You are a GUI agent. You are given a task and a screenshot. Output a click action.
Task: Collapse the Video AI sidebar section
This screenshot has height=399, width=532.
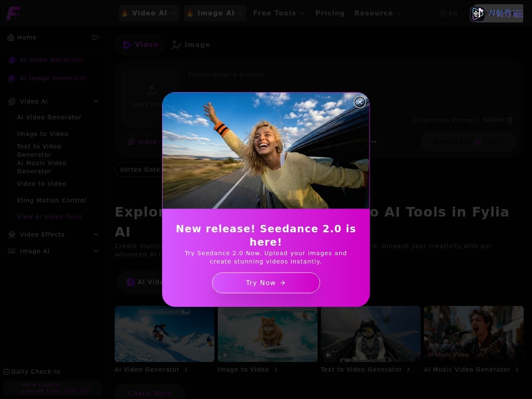point(96,101)
